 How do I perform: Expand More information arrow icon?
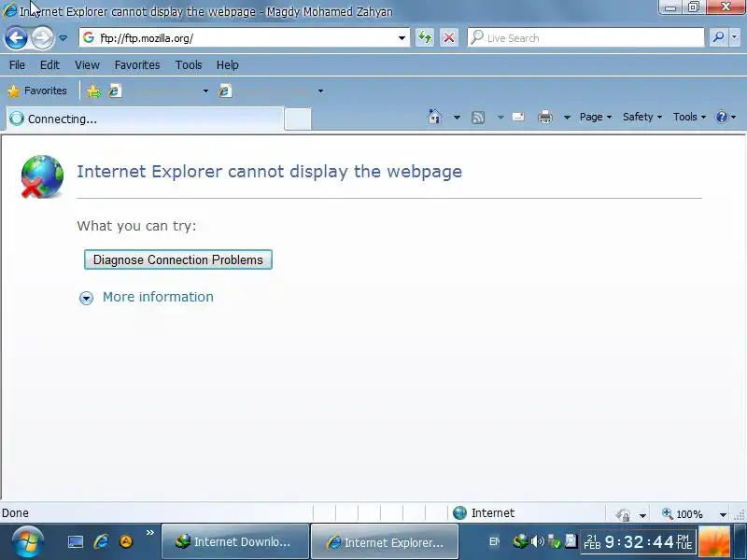[x=86, y=298]
